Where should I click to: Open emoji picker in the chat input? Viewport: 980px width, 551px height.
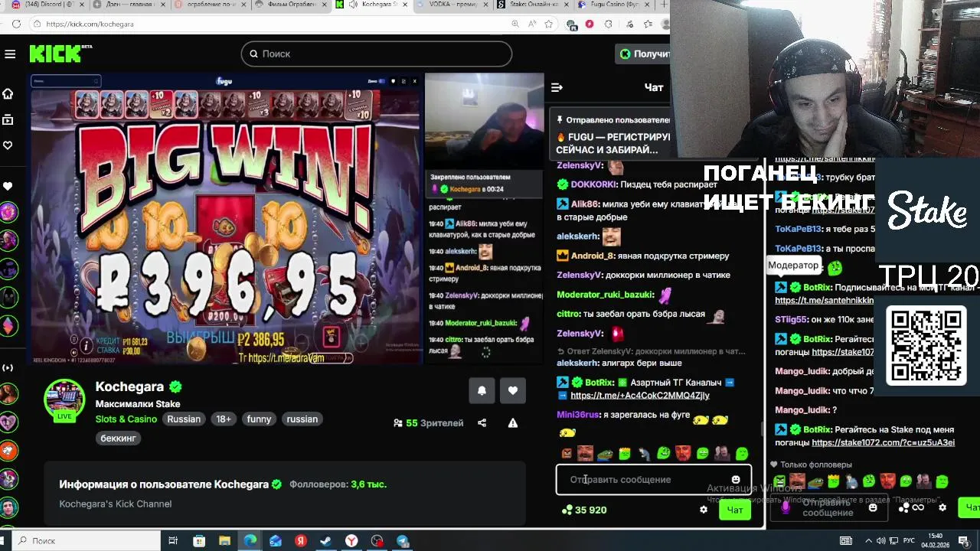[x=736, y=480]
